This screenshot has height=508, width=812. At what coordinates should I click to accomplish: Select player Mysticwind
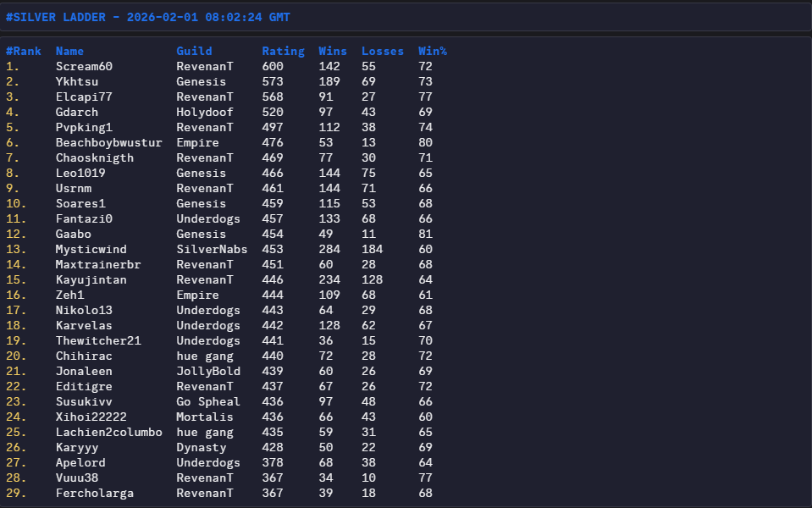[91, 249]
